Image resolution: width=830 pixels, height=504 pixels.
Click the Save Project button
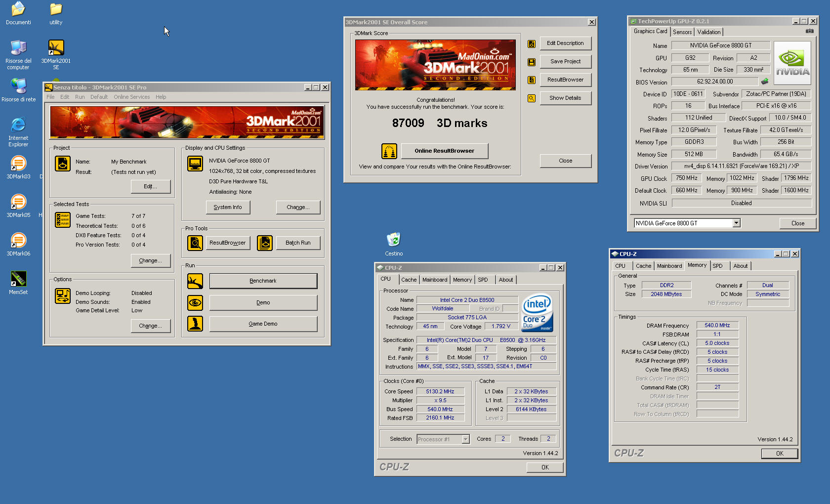(x=566, y=62)
